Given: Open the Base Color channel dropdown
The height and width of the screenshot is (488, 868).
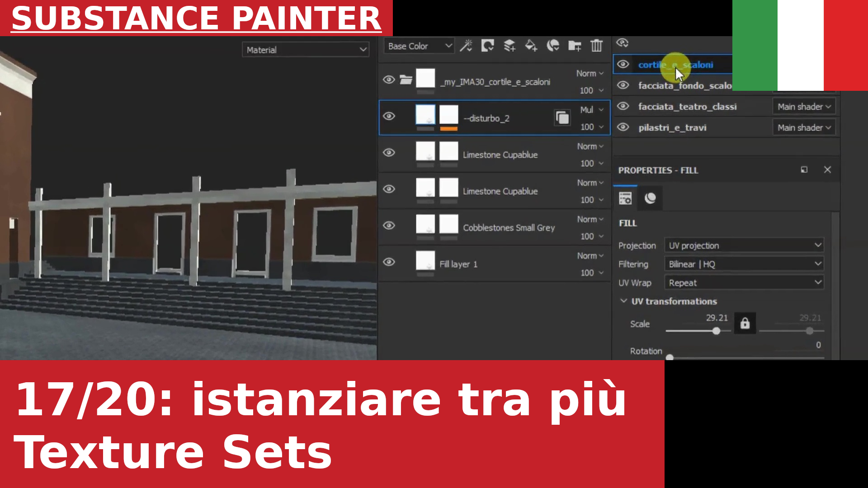Looking at the screenshot, I should click(419, 46).
